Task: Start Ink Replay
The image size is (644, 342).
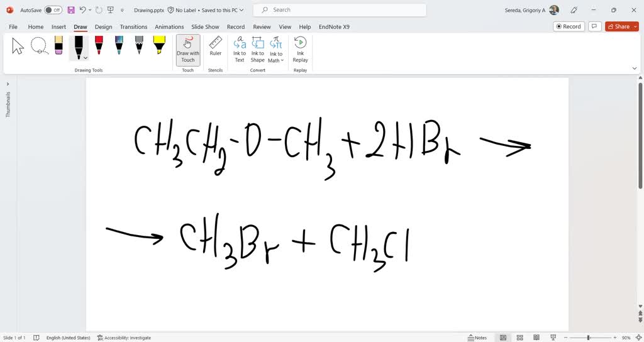Action: pyautogui.click(x=300, y=49)
